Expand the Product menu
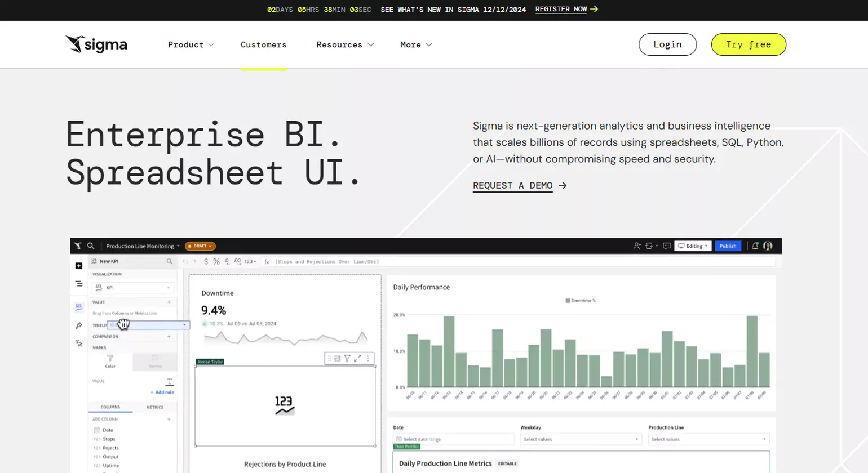Image resolution: width=868 pixels, height=473 pixels. [191, 44]
